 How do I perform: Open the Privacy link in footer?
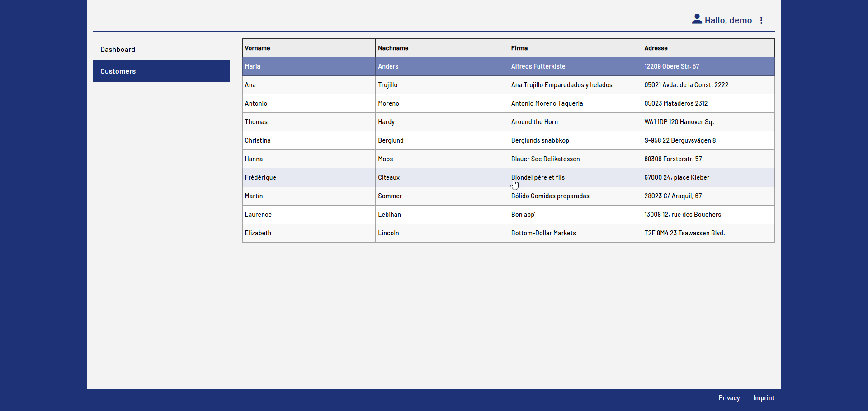click(729, 398)
